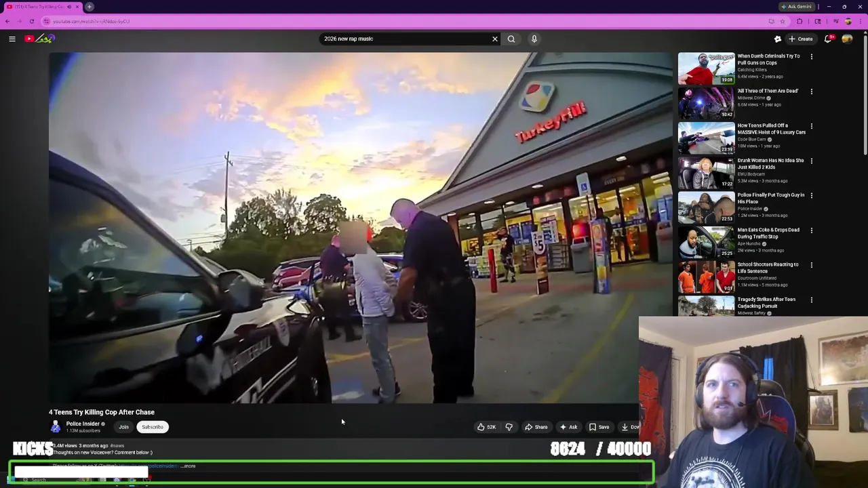Image resolution: width=868 pixels, height=488 pixels.
Task: Click the video title '4 Teens Try Killing Cop After Chase'
Action: 102,412
